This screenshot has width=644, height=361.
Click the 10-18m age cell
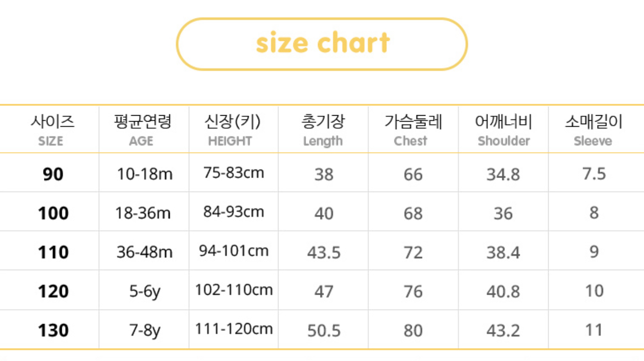point(144,174)
